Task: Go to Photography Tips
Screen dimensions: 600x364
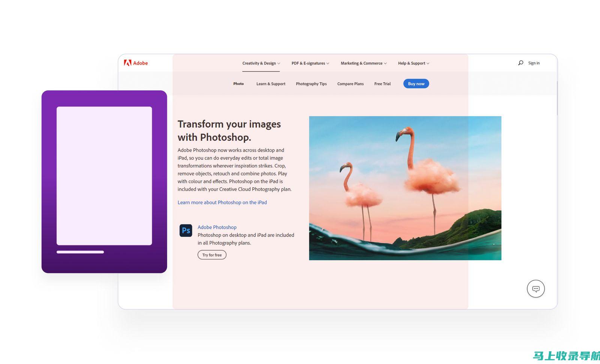Action: click(311, 84)
